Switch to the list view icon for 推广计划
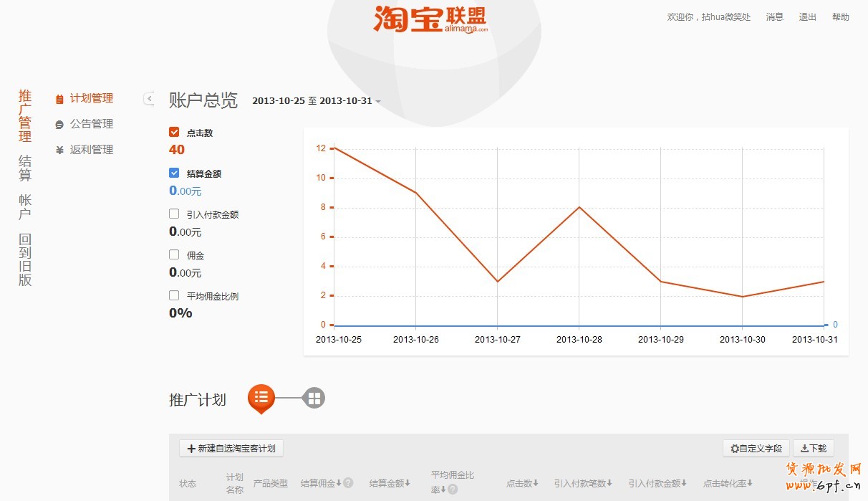Viewport: 868px width, 501px height. point(261,397)
